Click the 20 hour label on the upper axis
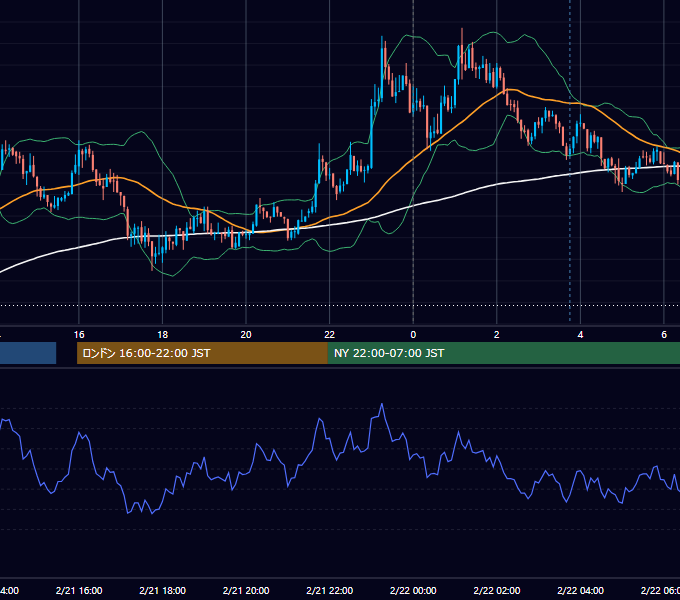The width and height of the screenshot is (680, 600). (x=246, y=335)
